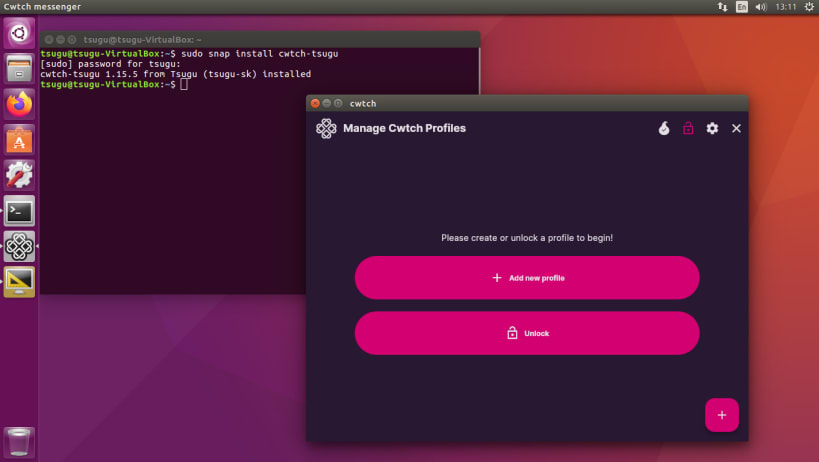Maximize the cwtch window

338,103
